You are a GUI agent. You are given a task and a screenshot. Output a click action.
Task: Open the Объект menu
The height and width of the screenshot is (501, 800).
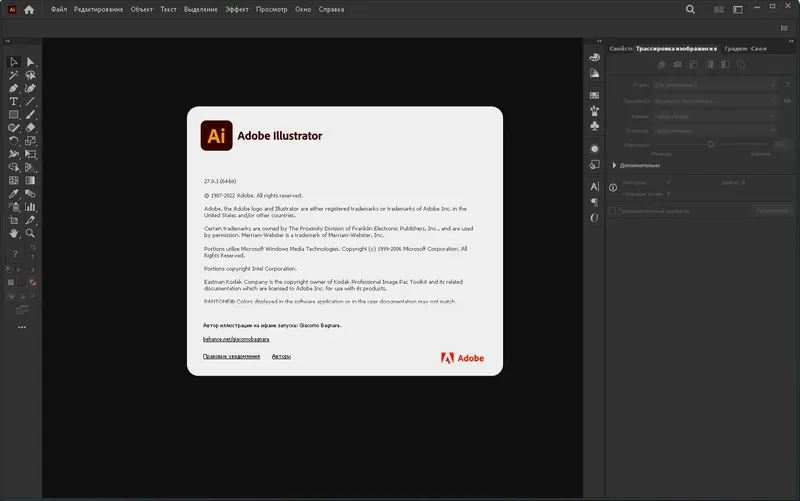pos(141,9)
